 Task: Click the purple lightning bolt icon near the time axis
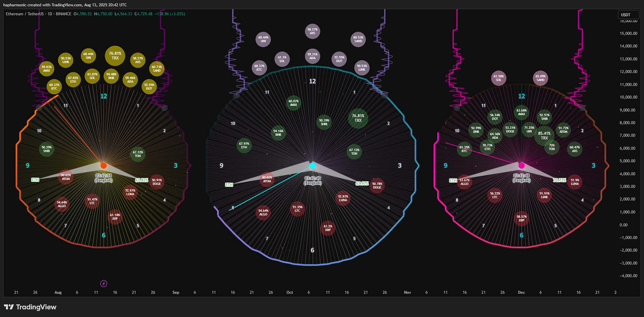click(104, 283)
